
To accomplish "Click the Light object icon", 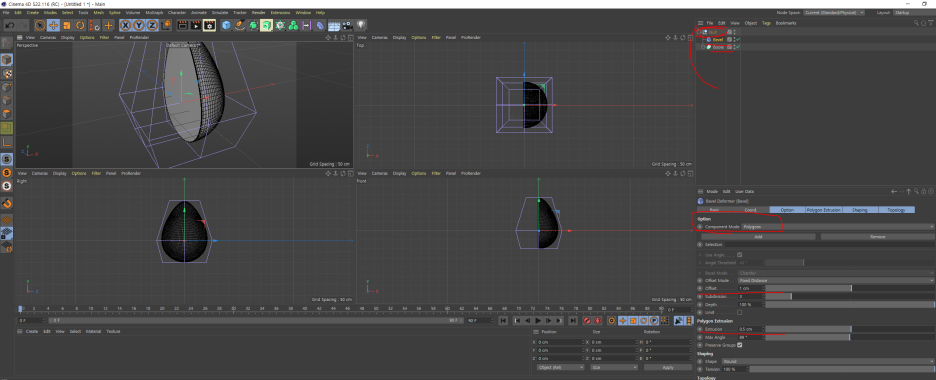I will [361, 25].
